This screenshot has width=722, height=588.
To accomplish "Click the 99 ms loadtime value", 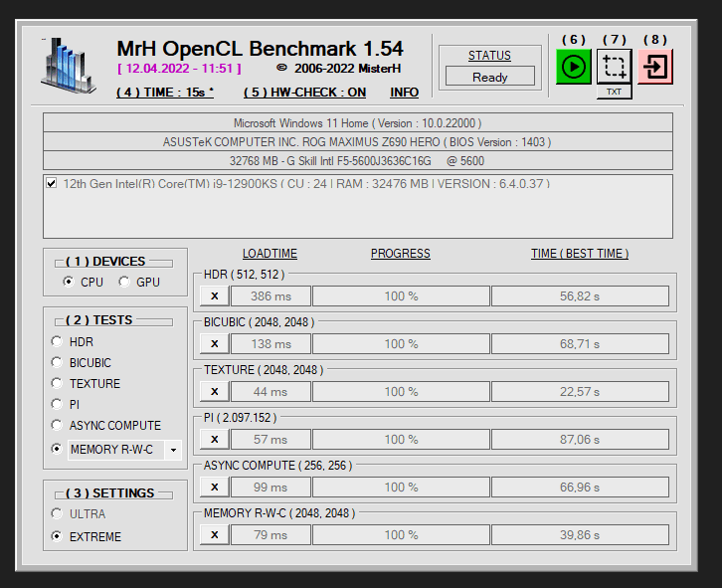I will [271, 488].
